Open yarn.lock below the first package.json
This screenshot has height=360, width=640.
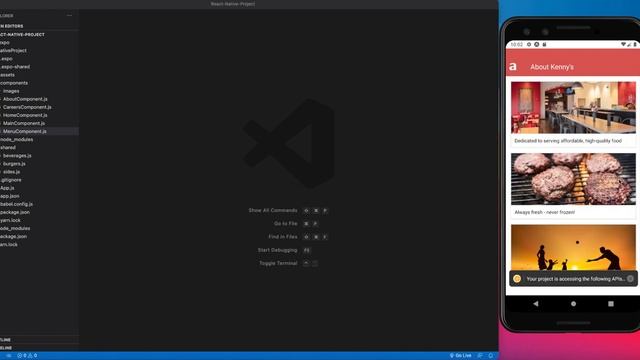tap(10, 220)
